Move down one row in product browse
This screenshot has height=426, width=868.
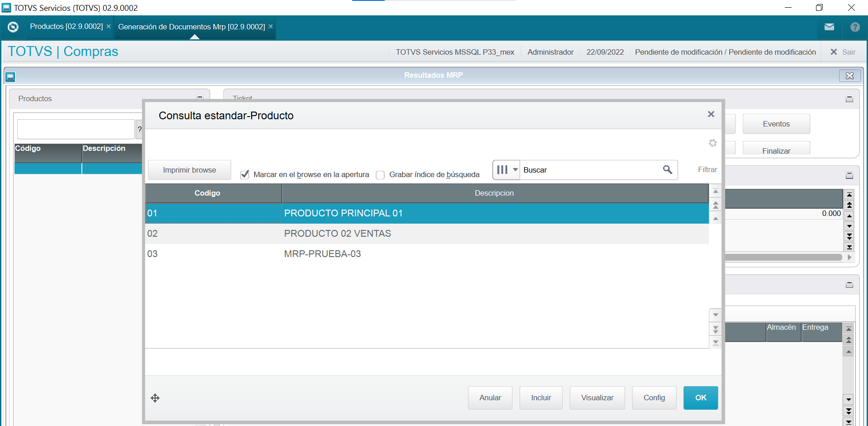point(716,315)
